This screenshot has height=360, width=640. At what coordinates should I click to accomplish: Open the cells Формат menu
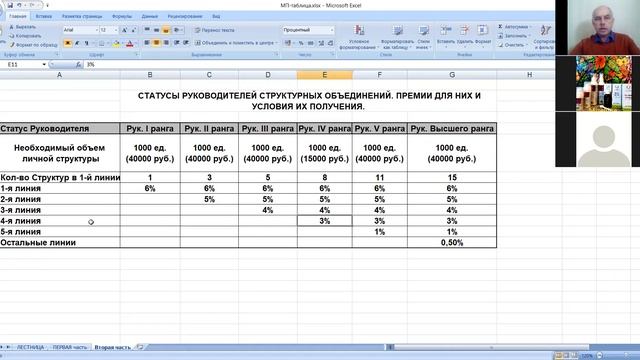click(x=483, y=36)
